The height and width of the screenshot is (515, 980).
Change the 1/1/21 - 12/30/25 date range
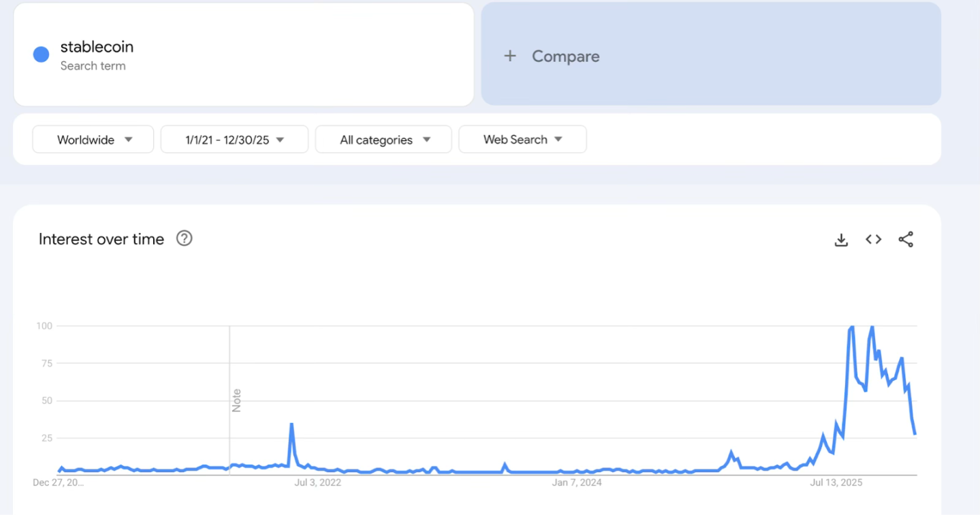234,140
